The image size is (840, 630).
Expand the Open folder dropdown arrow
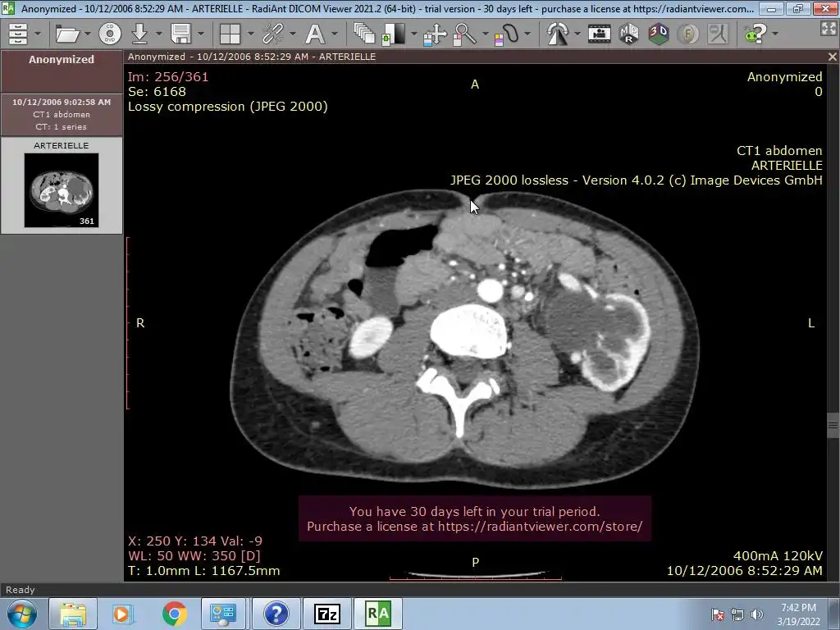pos(87,34)
